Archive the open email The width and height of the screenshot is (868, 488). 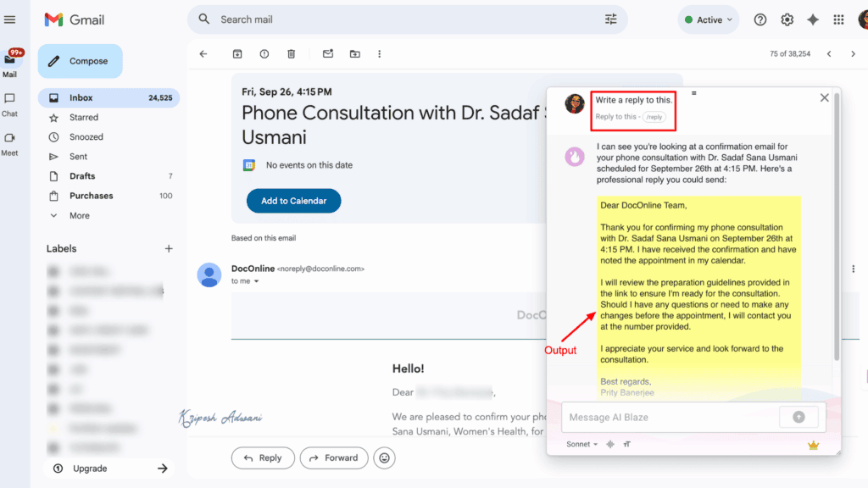[237, 53]
